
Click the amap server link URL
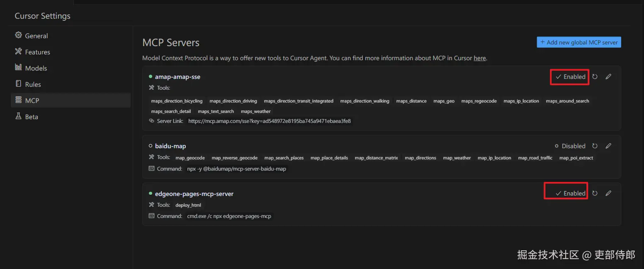[x=270, y=121]
